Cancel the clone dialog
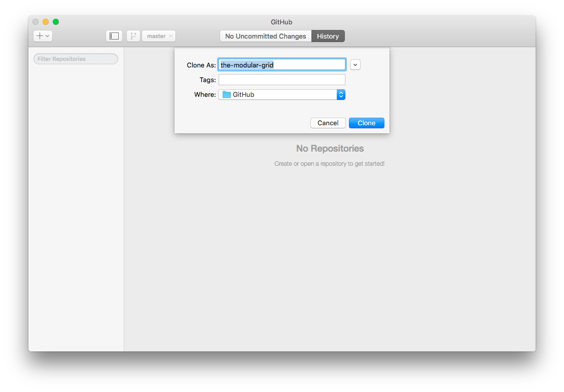The width and height of the screenshot is (564, 392). [328, 123]
